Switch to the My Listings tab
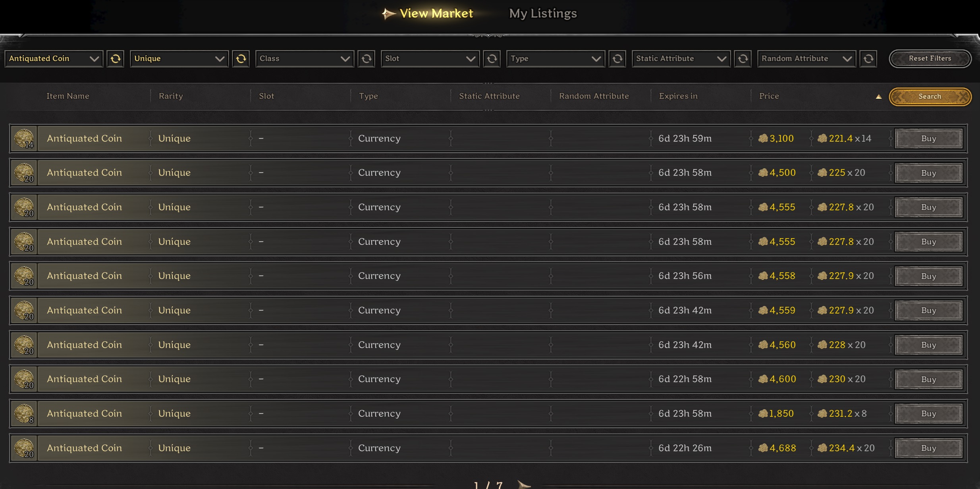Viewport: 980px width, 489px height. pos(543,13)
